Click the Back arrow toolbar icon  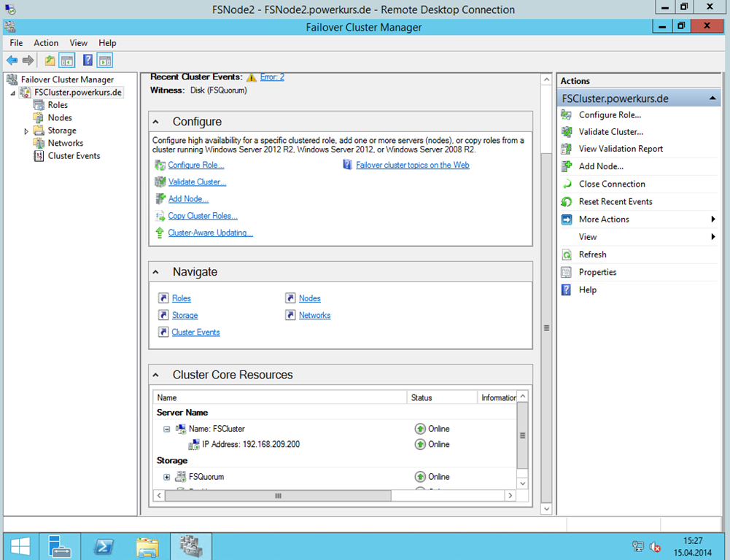(x=12, y=60)
